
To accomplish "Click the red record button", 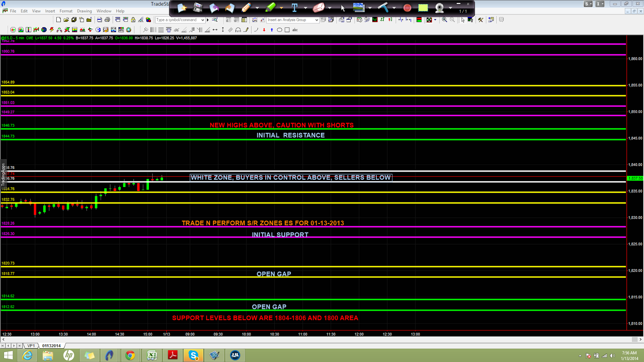I will (x=407, y=8).
